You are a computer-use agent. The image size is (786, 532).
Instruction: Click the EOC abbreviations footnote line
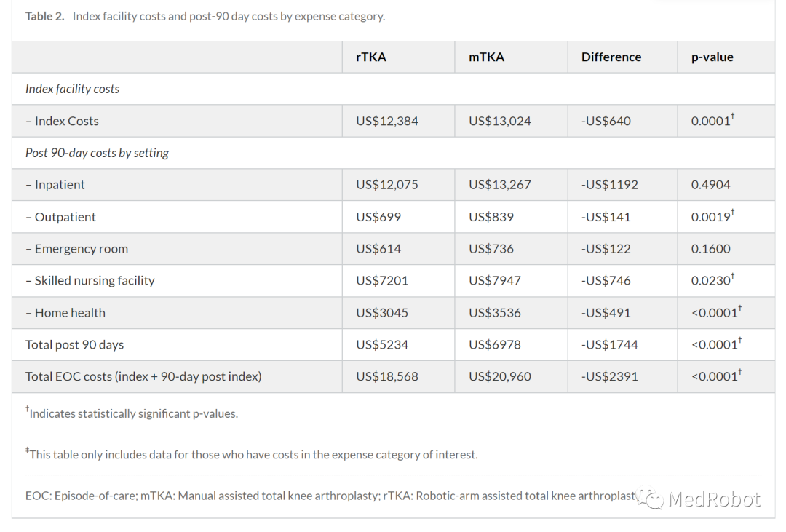(x=327, y=496)
